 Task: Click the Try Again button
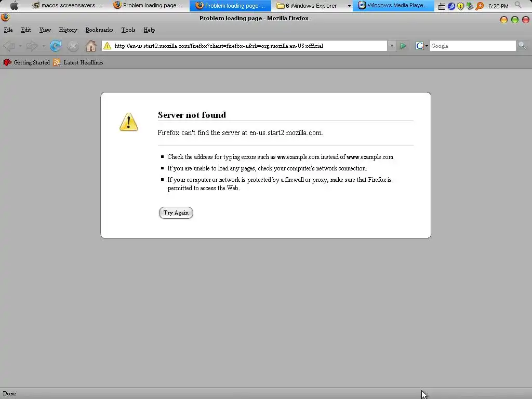(176, 212)
